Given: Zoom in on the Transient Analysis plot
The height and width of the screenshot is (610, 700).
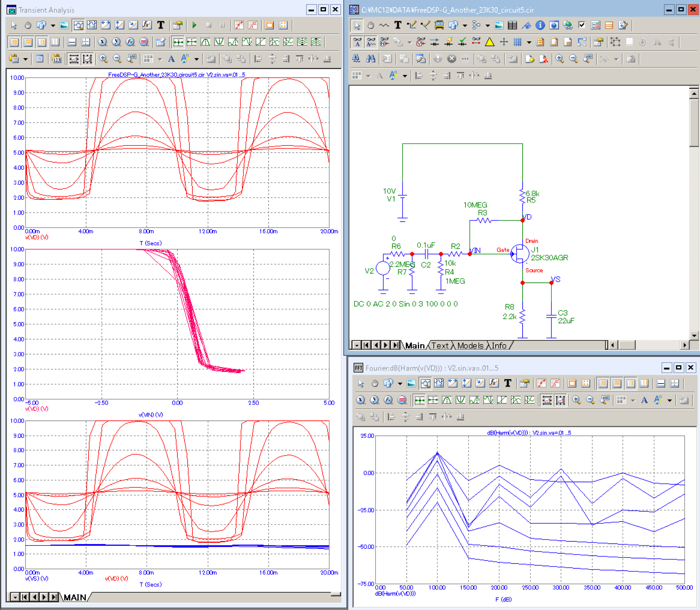Looking at the screenshot, I should point(104,59).
